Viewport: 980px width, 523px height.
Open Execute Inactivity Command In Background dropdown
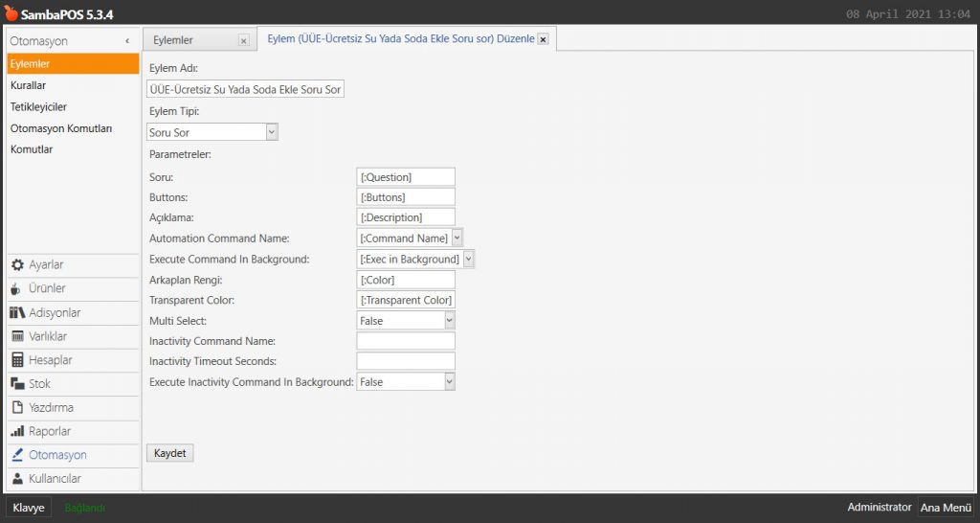point(449,382)
